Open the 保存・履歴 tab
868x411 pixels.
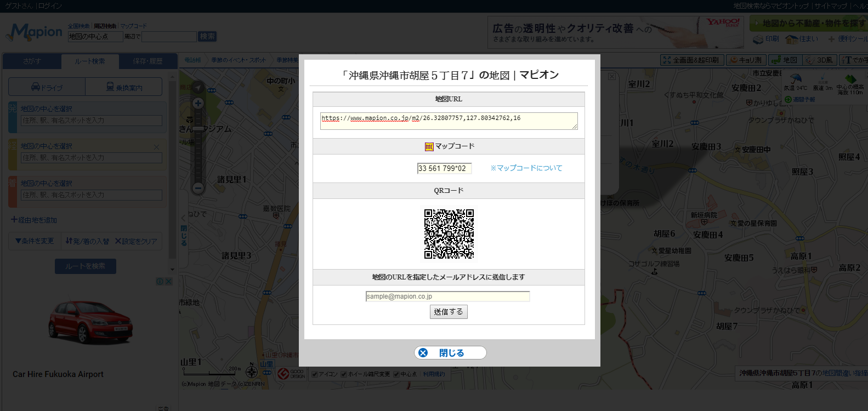click(x=148, y=61)
